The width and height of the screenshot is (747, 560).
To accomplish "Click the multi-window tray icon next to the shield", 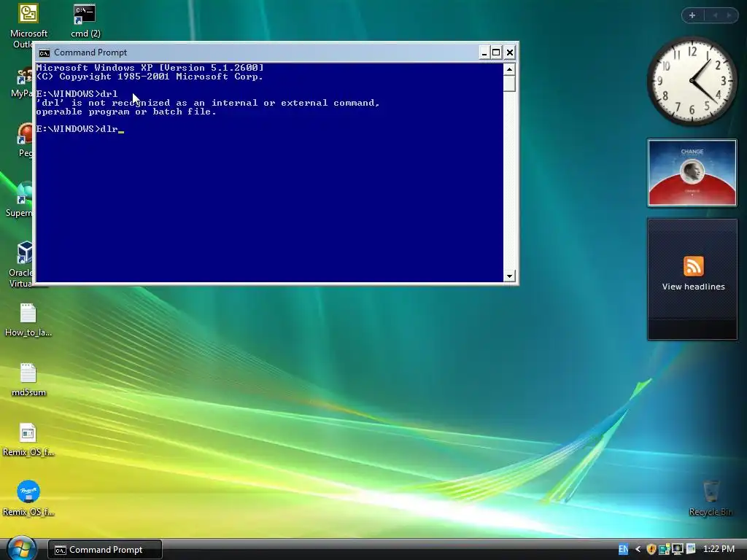I will pos(664,549).
